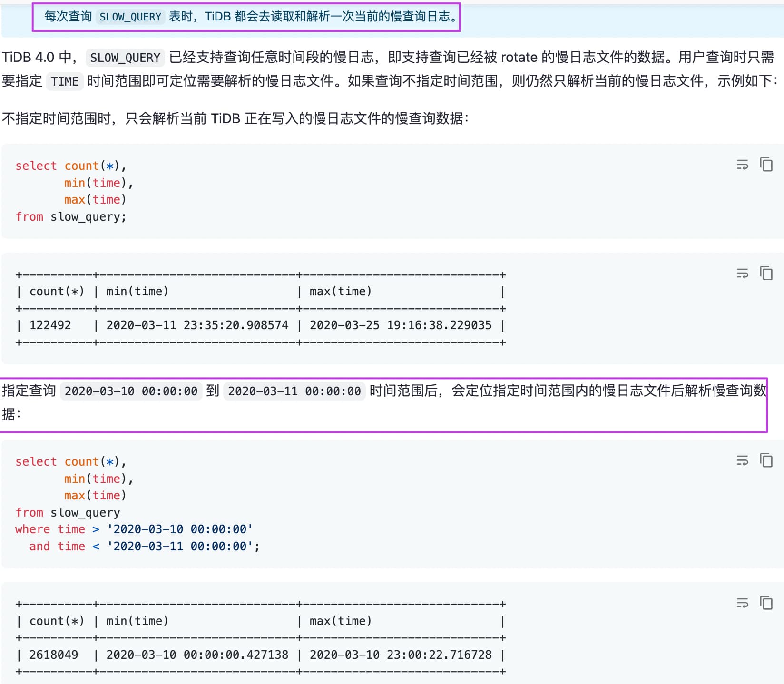784x684 pixels.
Task: Copy the first select query ending 'from slow_query;'
Action: [x=766, y=165]
